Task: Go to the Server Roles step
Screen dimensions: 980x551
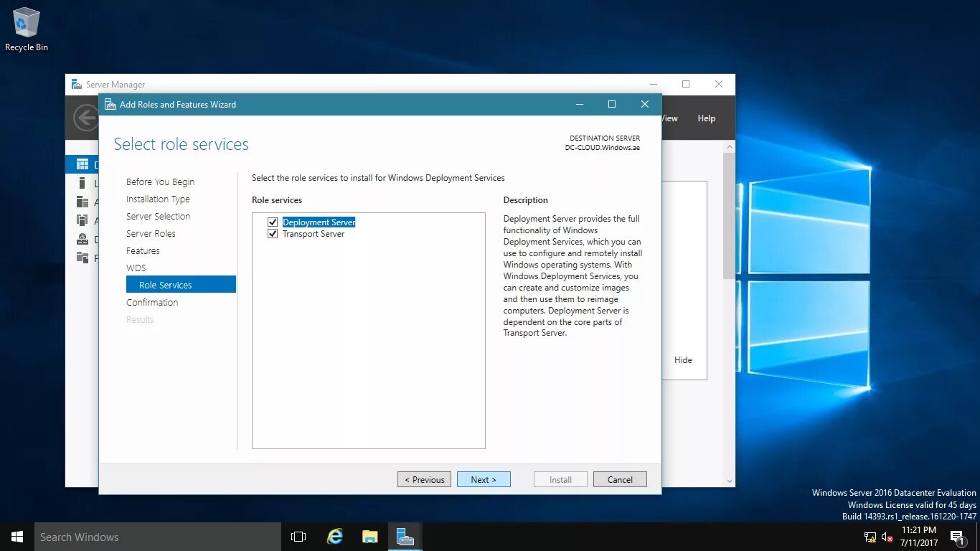Action: tap(151, 234)
